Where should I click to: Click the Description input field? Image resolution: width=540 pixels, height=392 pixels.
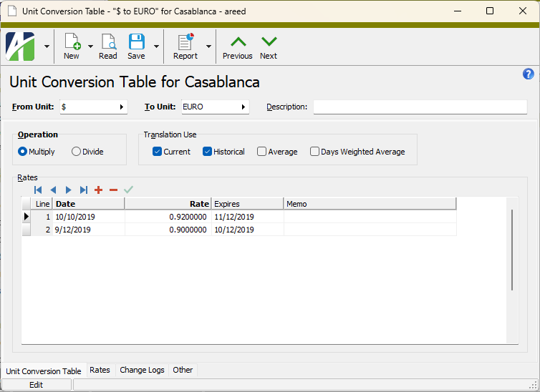(420, 107)
